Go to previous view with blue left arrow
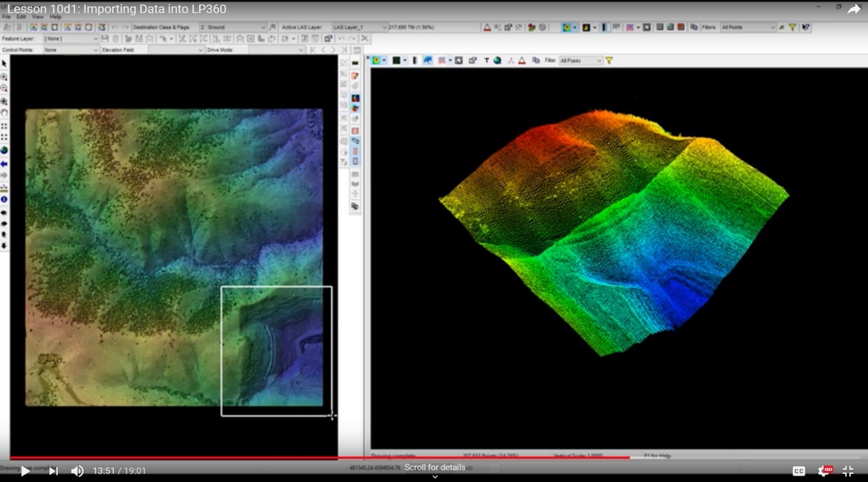868x482 pixels. tap(4, 164)
